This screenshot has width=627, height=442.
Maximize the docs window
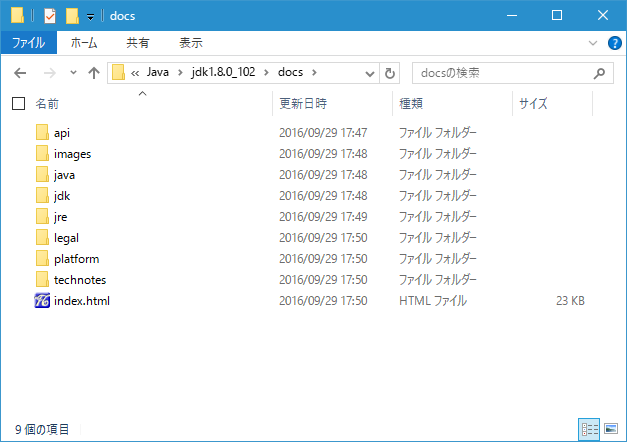tap(557, 16)
